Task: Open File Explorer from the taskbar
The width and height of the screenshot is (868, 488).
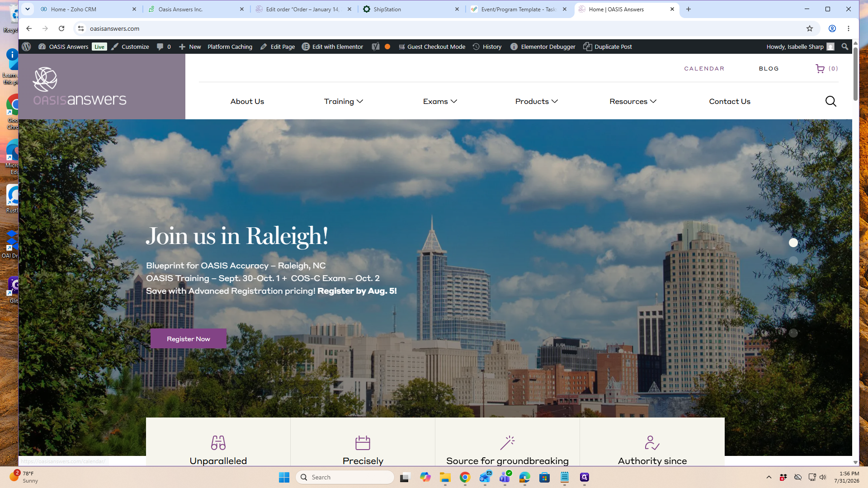Action: coord(445,477)
